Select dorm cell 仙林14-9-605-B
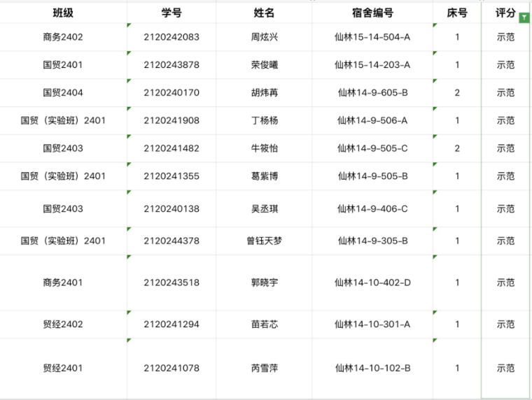 click(x=372, y=92)
